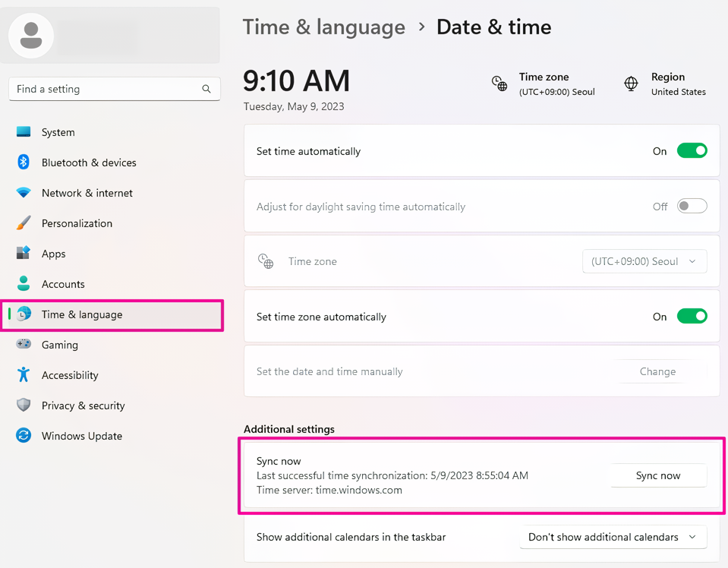This screenshot has width=728, height=568.
Task: Click the Find a setting search box
Action: pos(106,89)
